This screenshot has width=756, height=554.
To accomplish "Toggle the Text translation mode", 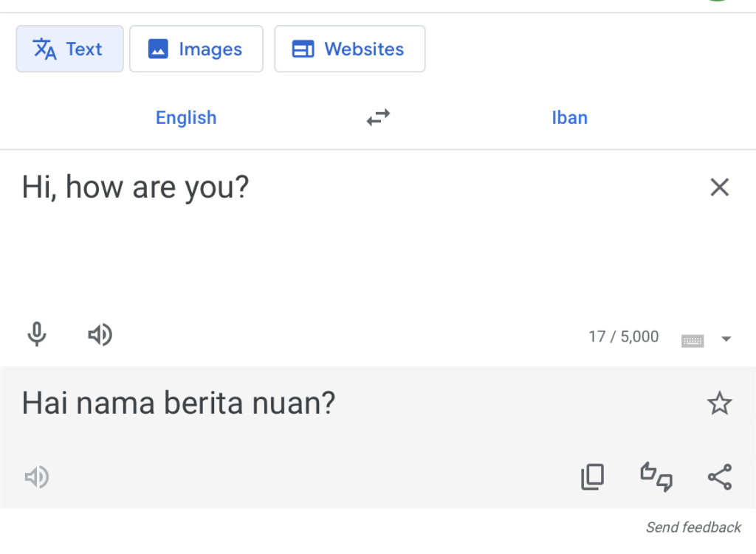I will pos(69,49).
